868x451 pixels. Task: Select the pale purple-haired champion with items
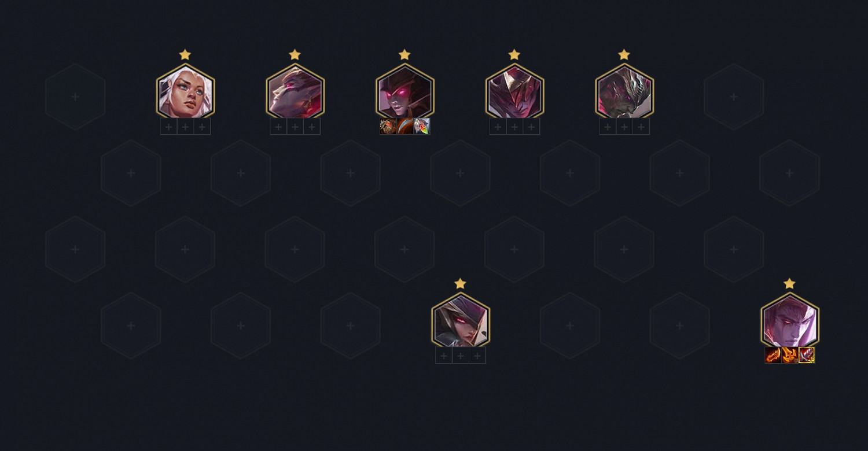pos(790,321)
